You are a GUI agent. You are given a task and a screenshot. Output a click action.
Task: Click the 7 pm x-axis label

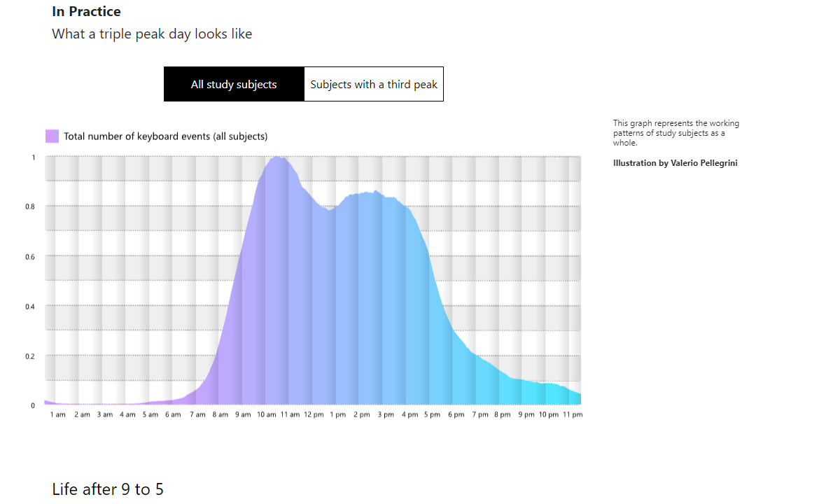click(x=479, y=414)
